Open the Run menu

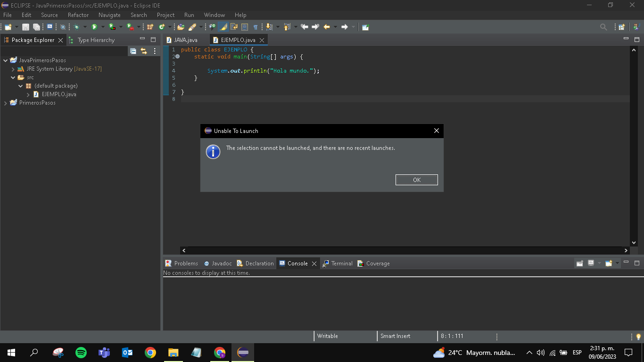189,15
